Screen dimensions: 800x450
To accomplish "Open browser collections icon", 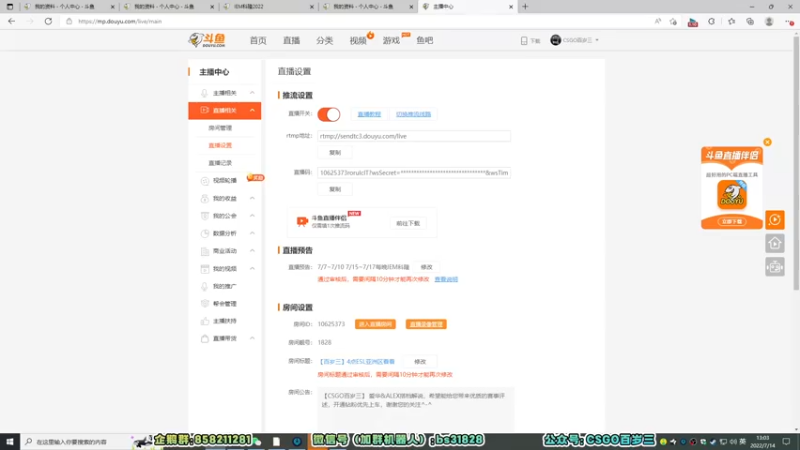I will click(x=750, y=21).
